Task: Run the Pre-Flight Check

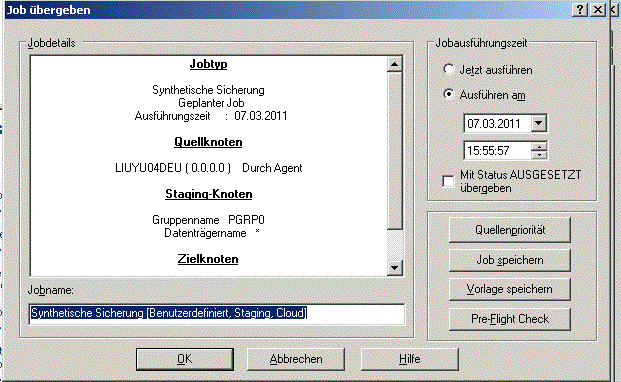Action: pyautogui.click(x=510, y=319)
